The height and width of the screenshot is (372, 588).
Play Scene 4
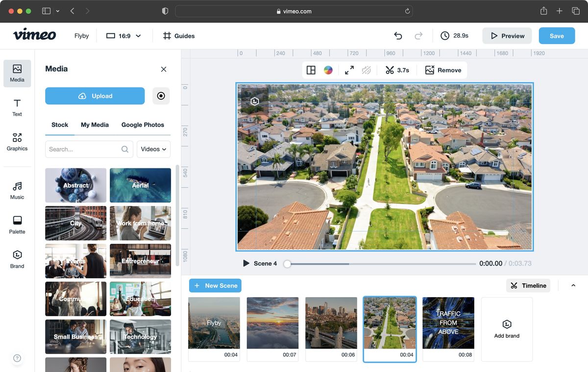coord(246,263)
